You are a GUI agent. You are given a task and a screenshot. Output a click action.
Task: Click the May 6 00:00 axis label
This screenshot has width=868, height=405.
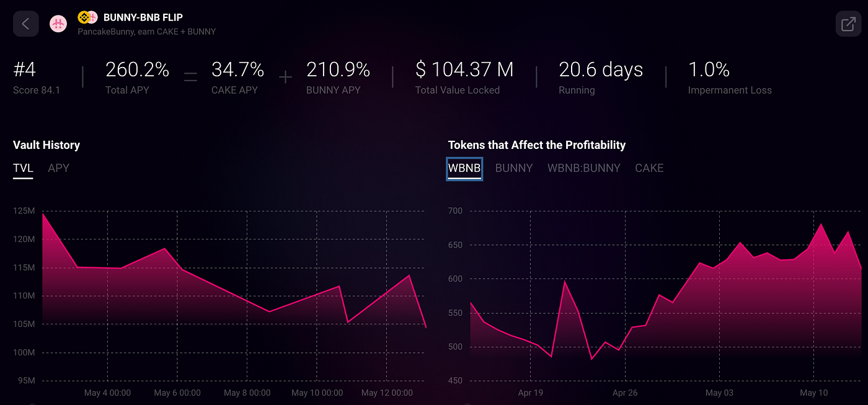(x=177, y=393)
